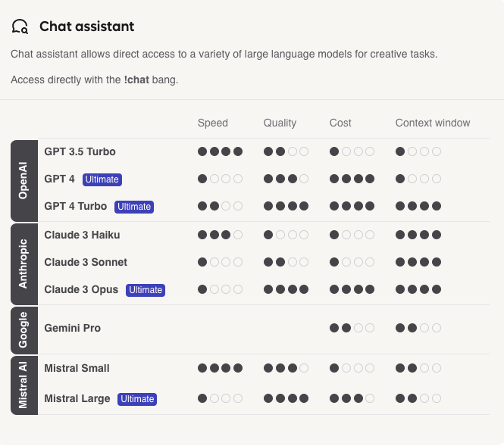Click the Ultimate badge beside Mistral Large
The image size is (504, 446).
[137, 399]
